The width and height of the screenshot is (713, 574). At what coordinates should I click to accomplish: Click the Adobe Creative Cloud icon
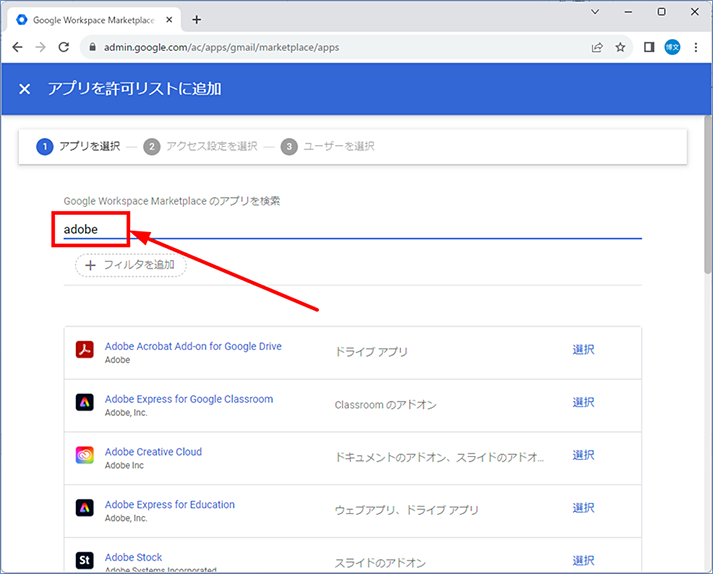click(85, 455)
